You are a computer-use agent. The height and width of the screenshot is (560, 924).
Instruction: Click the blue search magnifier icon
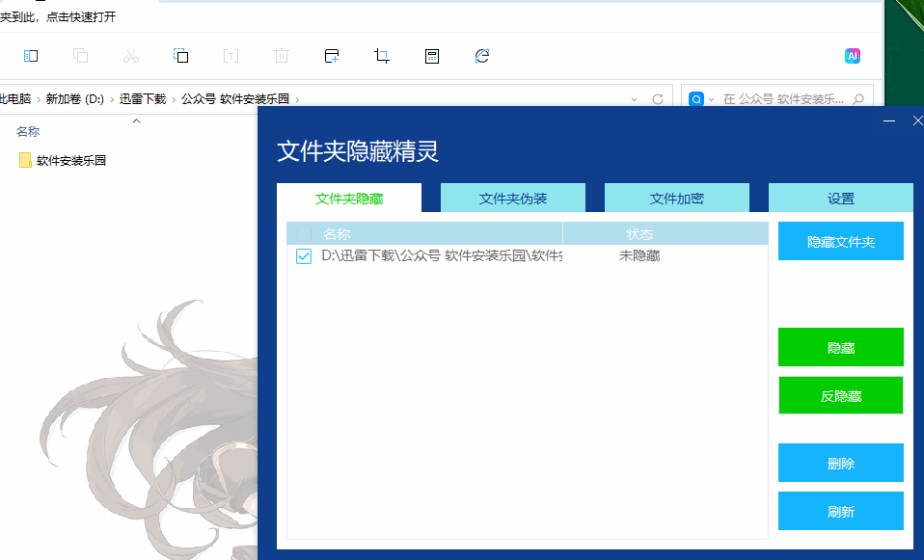point(695,99)
